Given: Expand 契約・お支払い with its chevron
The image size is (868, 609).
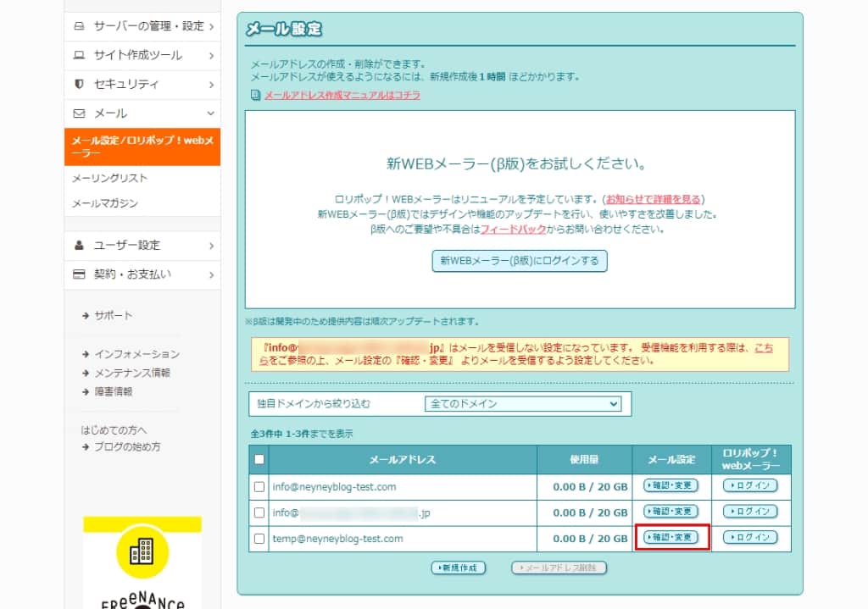Looking at the screenshot, I should (x=211, y=274).
